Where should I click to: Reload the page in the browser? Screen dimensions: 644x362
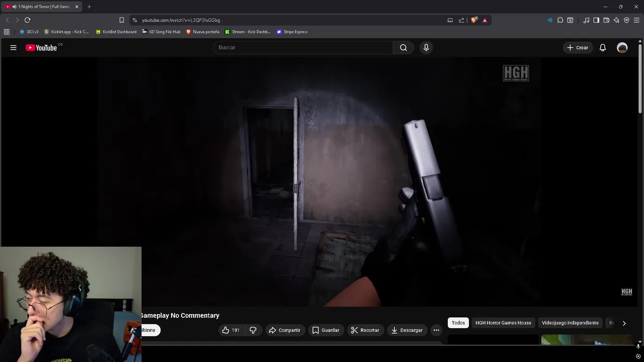tap(27, 20)
